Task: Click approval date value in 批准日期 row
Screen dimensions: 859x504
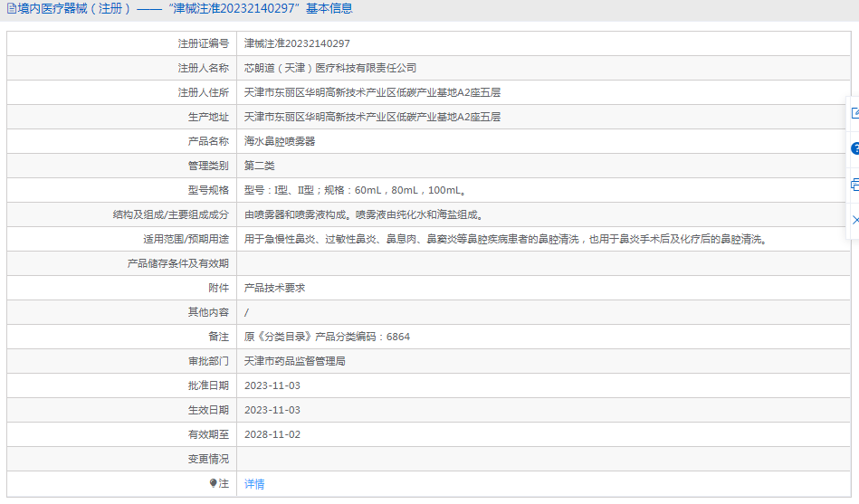Action: [x=272, y=385]
